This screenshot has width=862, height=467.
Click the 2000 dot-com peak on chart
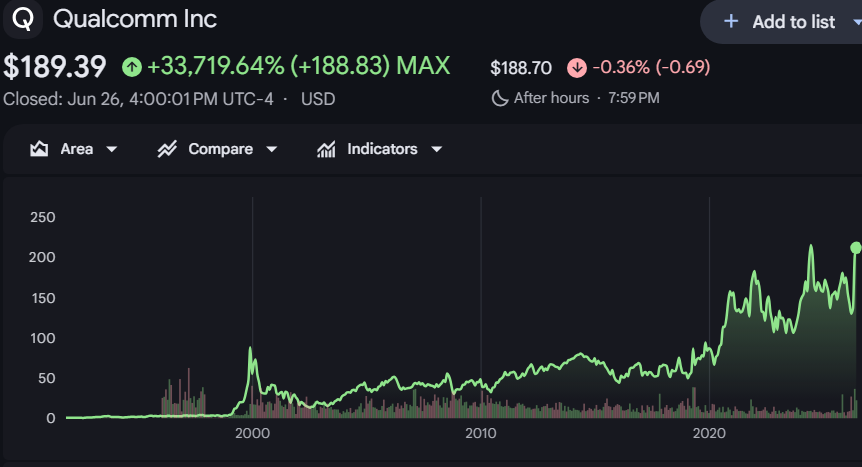click(251, 348)
